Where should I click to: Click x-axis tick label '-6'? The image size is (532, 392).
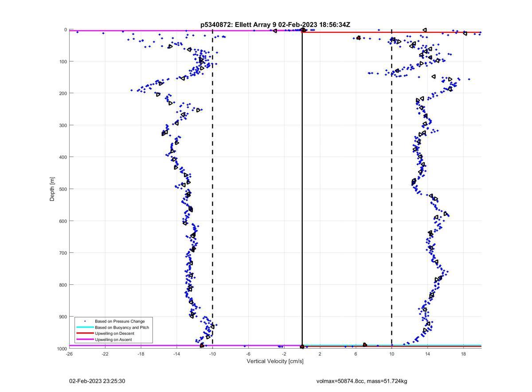tap(248, 354)
